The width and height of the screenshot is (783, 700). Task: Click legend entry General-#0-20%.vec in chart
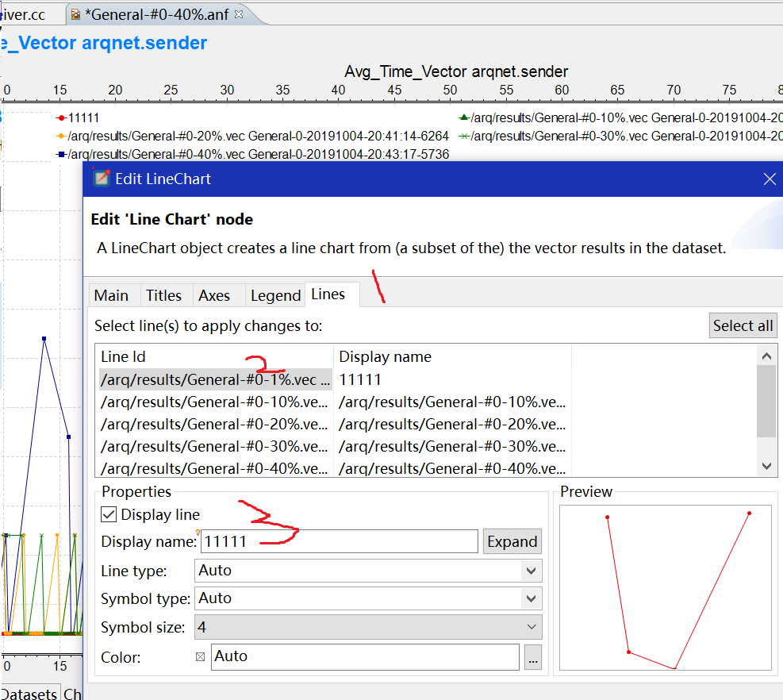(x=253, y=136)
